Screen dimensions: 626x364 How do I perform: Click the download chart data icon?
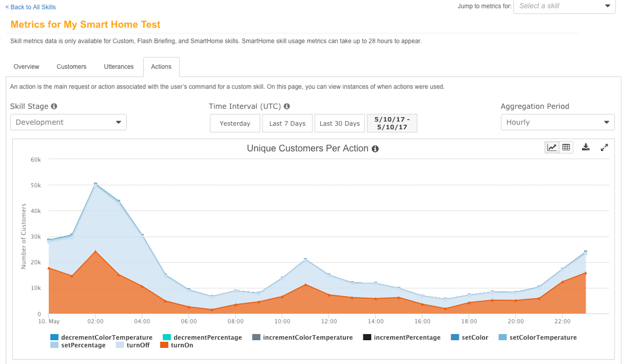pyautogui.click(x=586, y=147)
